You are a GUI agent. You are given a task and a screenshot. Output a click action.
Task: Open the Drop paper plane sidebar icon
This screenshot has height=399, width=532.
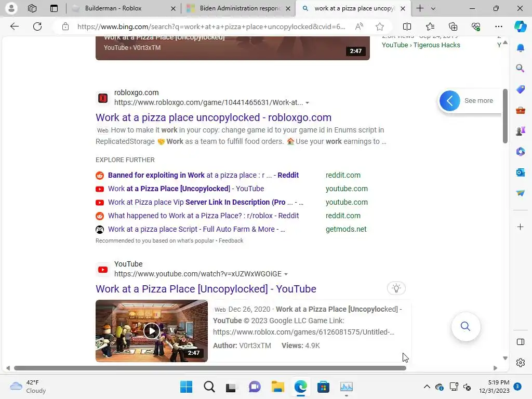point(521,193)
